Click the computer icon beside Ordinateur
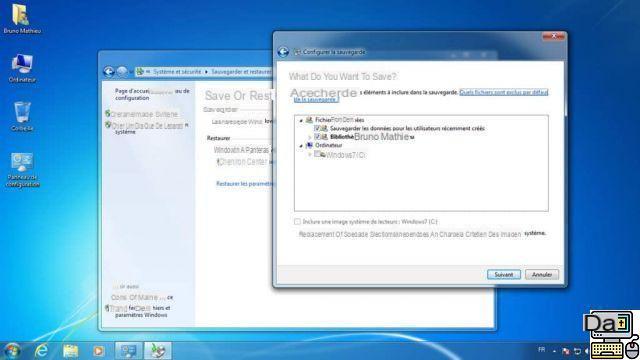 309,145
